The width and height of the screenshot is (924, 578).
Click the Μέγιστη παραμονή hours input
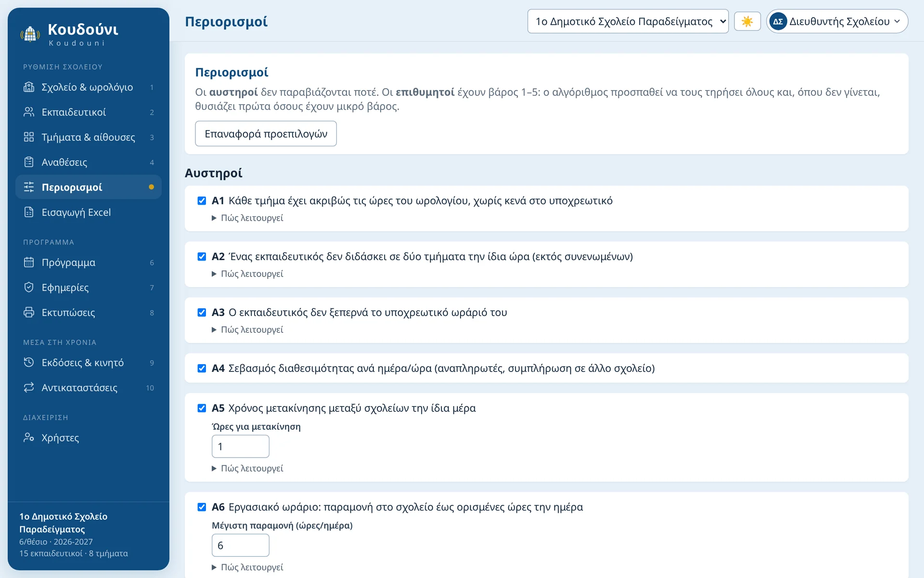point(241,545)
